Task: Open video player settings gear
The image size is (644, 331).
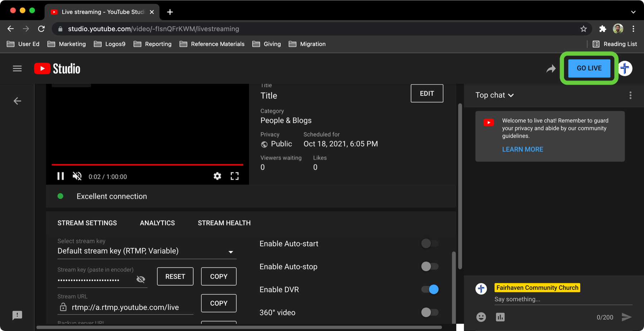Action: pos(217,176)
